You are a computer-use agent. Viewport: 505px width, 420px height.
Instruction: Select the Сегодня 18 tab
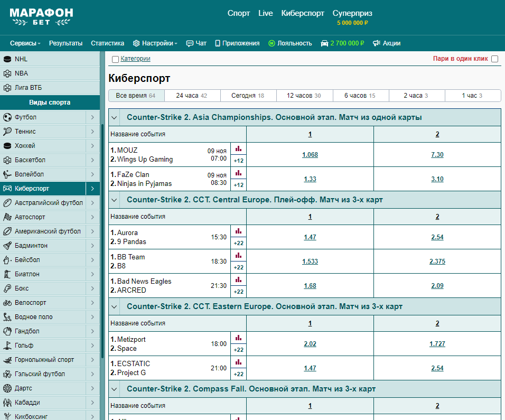click(x=248, y=96)
